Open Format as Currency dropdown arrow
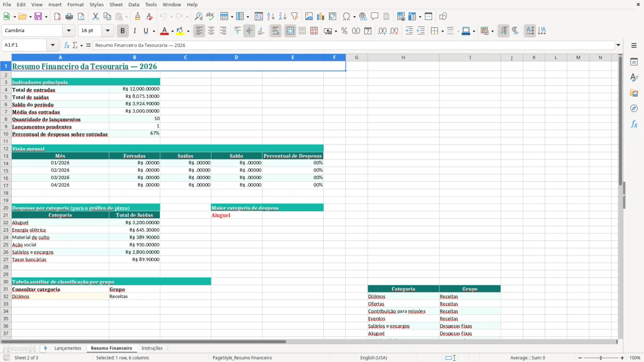Screen dimensions: 644x362 tap(335, 31)
